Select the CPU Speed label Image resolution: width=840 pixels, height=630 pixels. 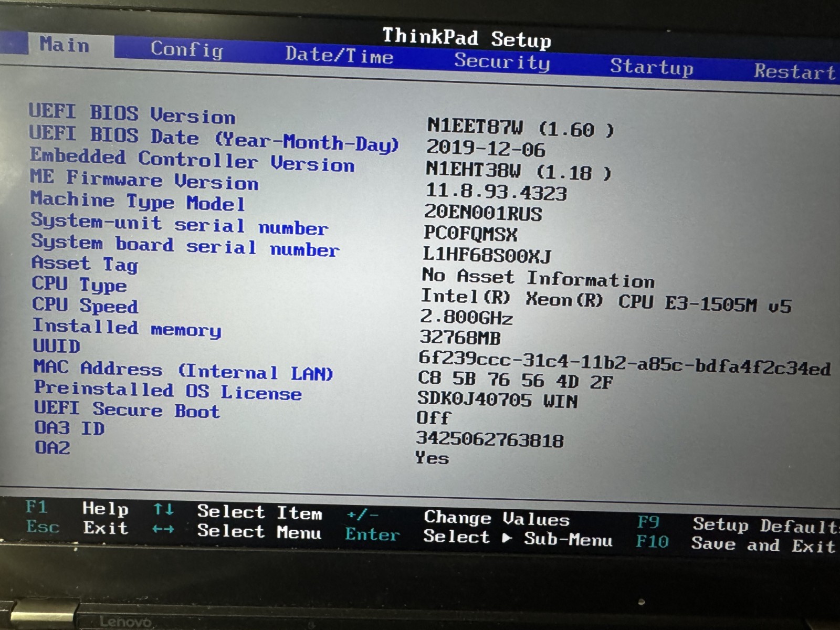85,306
